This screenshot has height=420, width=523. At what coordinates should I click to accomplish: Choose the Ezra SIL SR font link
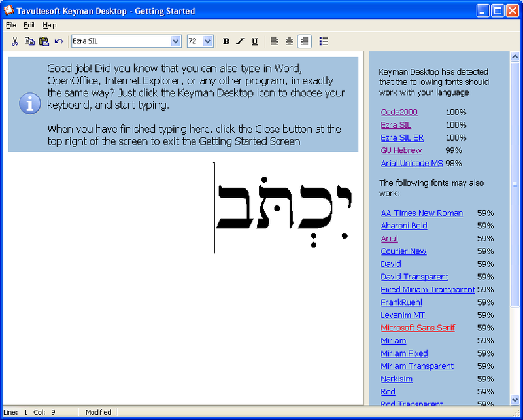point(402,137)
